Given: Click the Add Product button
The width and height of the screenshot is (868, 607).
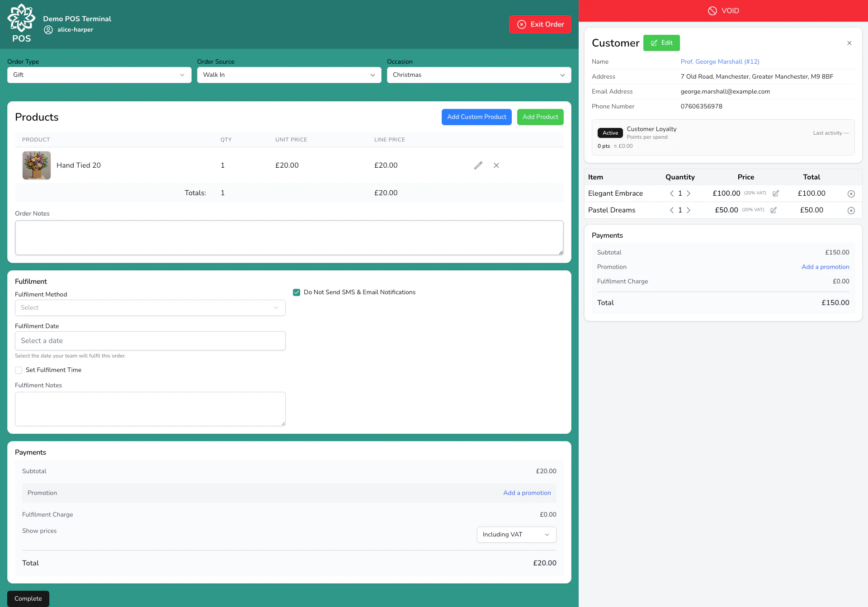Looking at the screenshot, I should coord(540,117).
